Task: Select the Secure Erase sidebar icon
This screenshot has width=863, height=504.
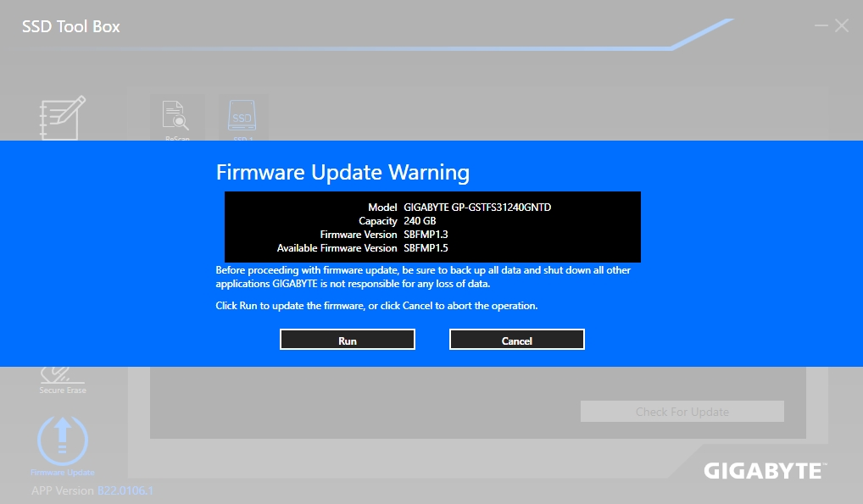Action: [x=62, y=380]
